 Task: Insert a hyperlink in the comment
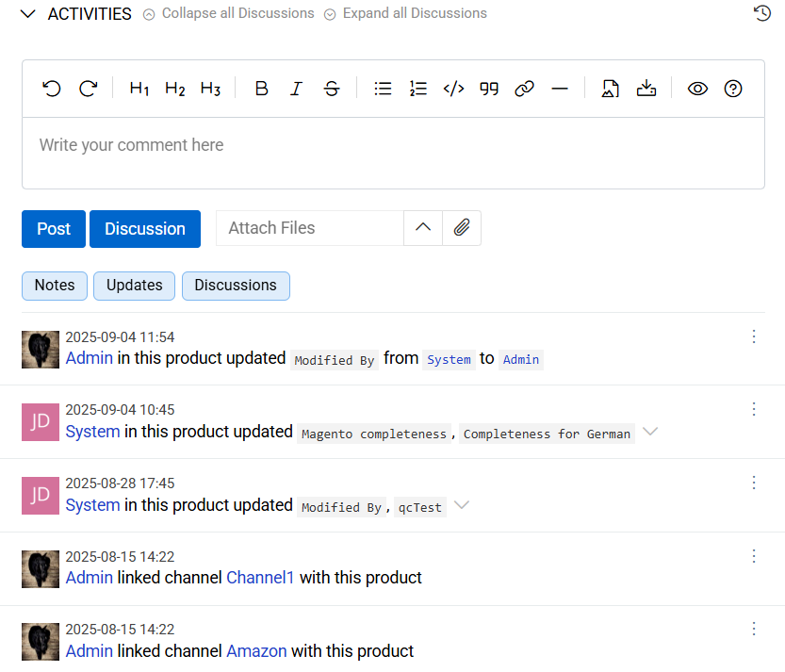[524, 89]
